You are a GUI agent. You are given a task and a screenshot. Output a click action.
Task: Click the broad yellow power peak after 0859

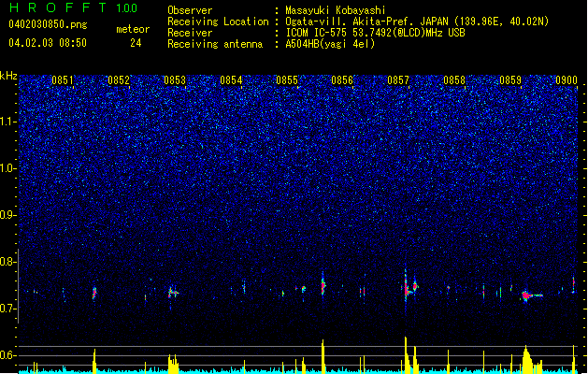pyautogui.click(x=528, y=359)
